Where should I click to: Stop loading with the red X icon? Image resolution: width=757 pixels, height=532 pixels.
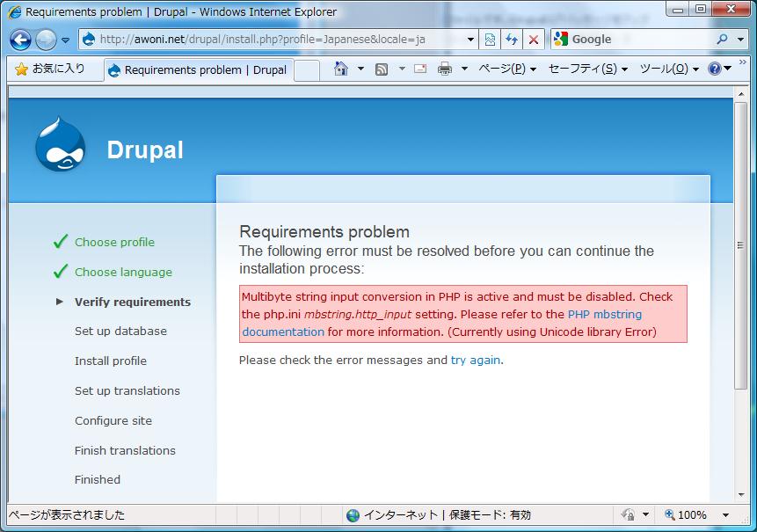pyautogui.click(x=534, y=40)
